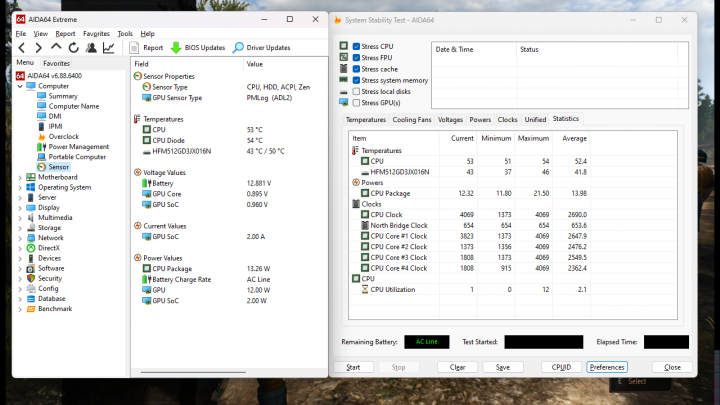Viewport: 720px width, 405px height.
Task: Enable Stress local disks checkbox
Action: (x=356, y=91)
